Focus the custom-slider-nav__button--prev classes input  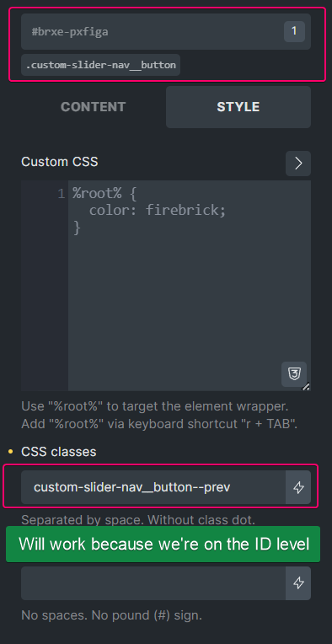(153, 487)
